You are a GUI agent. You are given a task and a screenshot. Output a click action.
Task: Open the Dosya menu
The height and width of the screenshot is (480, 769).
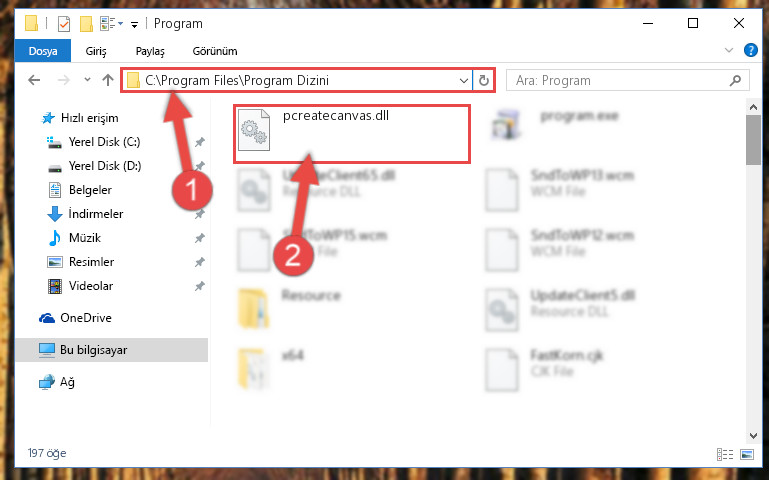(43, 51)
